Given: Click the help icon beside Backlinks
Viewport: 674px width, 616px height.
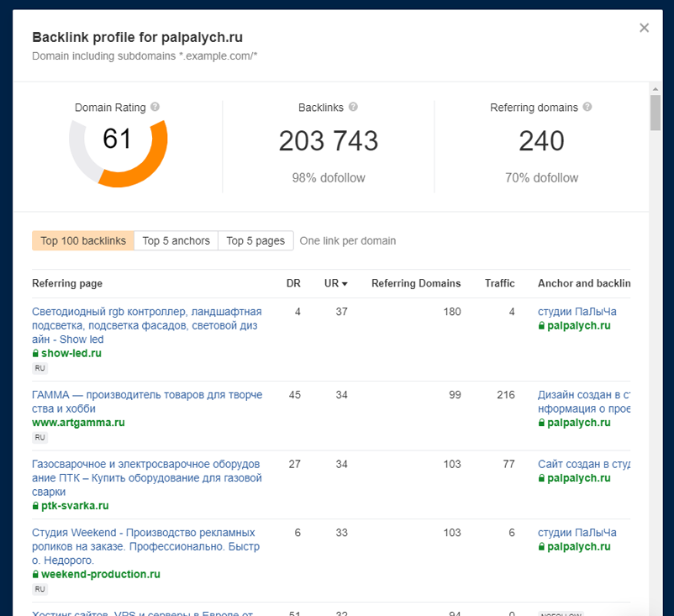Looking at the screenshot, I should pyautogui.click(x=352, y=108).
